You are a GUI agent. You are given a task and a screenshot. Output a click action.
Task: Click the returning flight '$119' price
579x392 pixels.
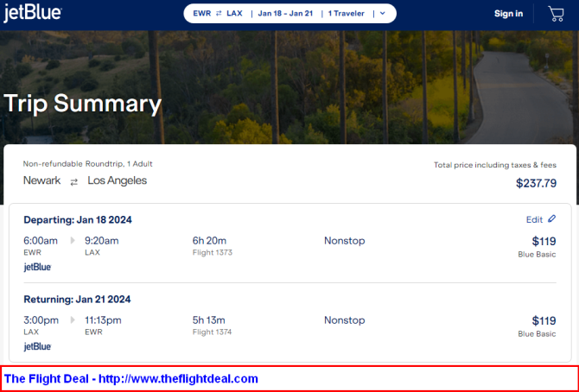[544, 320]
